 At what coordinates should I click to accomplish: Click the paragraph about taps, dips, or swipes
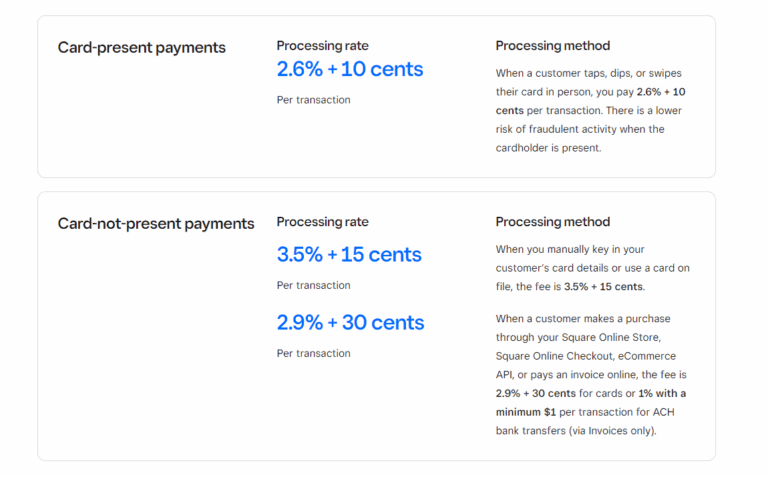(590, 110)
